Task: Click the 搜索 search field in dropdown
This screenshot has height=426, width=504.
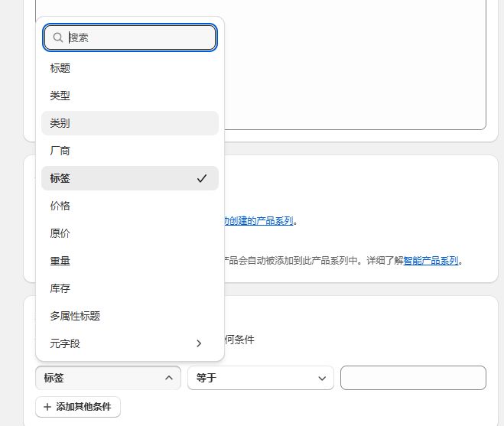Action: click(130, 37)
